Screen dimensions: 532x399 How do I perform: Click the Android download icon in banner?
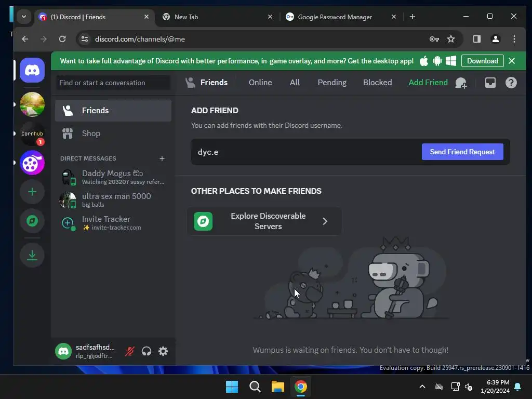[437, 61]
